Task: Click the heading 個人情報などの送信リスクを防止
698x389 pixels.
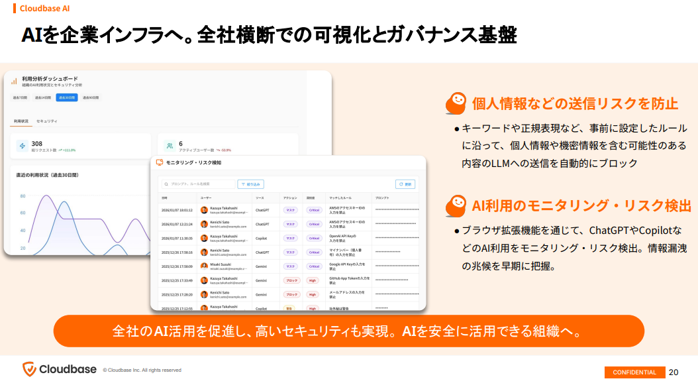Action: coord(575,103)
